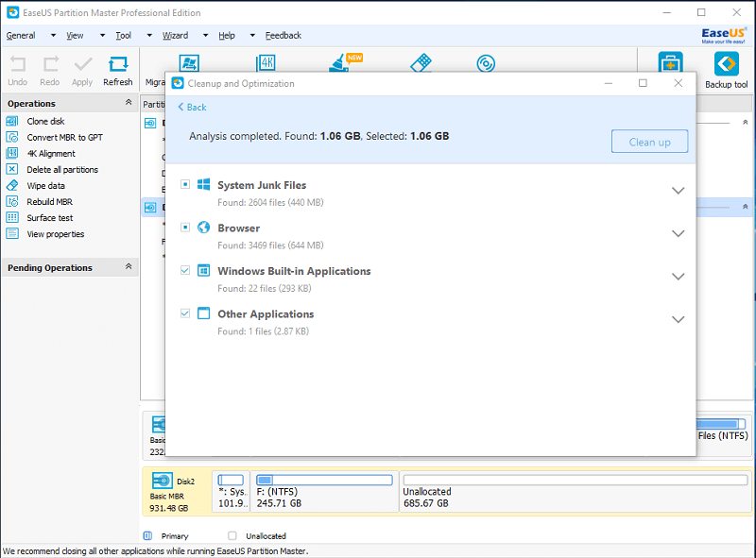Click the 4K Alignment sidebar icon
The height and width of the screenshot is (558, 756).
tap(12, 153)
